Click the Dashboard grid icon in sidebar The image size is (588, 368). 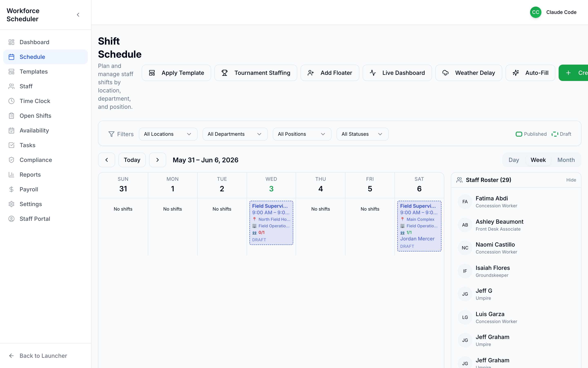[11, 42]
